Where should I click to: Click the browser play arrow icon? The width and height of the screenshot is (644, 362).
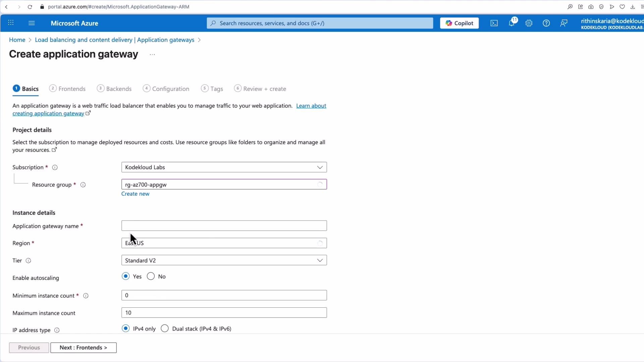(x=612, y=7)
